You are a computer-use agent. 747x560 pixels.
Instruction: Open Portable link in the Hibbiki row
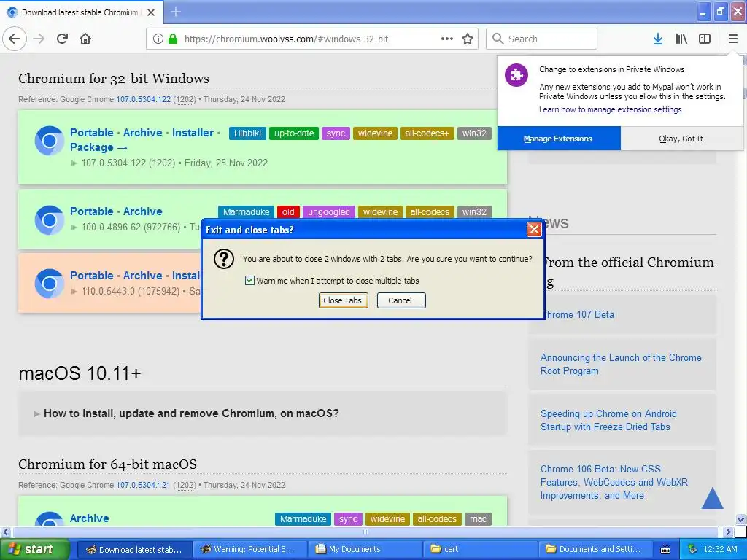click(91, 133)
